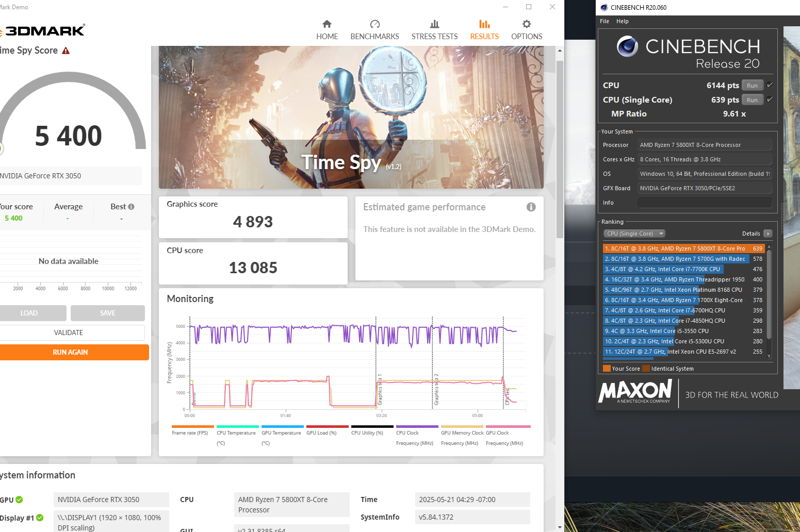This screenshot has width=800, height=532.
Task: Open the File menu in Cinebench
Action: point(604,21)
